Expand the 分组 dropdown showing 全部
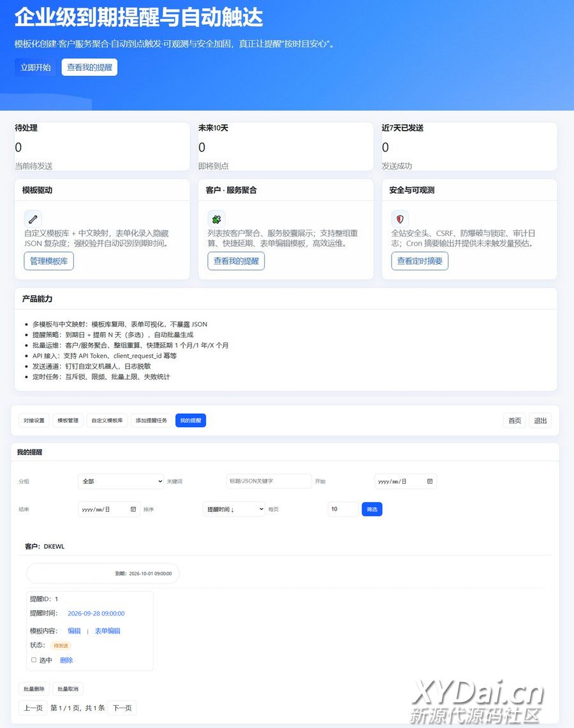The height and width of the screenshot is (728, 574). pos(121,481)
